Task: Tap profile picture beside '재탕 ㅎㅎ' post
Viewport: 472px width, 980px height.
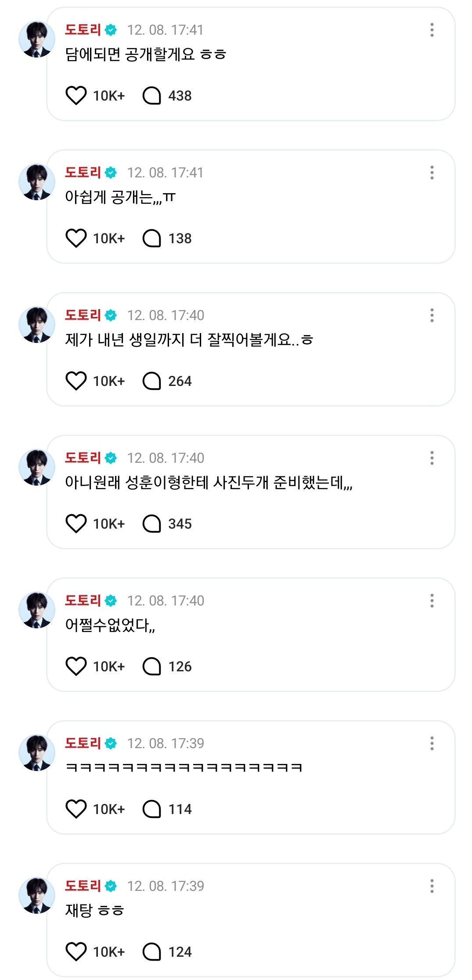Action: (x=36, y=896)
